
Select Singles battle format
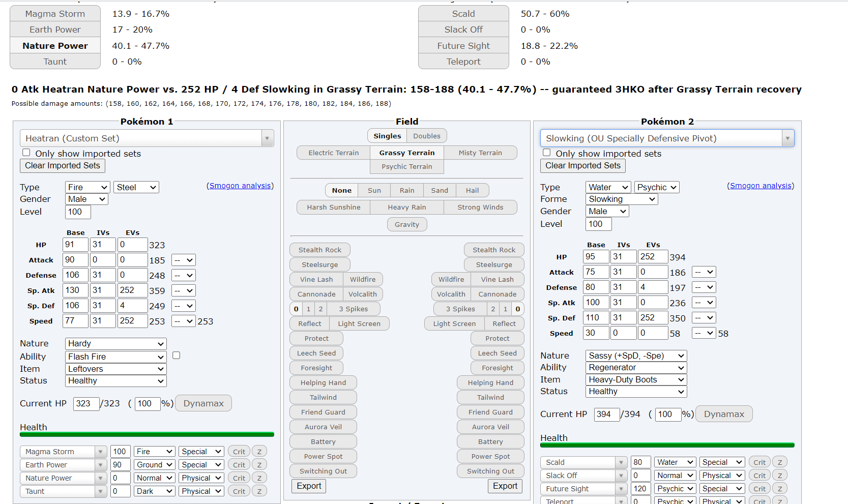coord(387,136)
